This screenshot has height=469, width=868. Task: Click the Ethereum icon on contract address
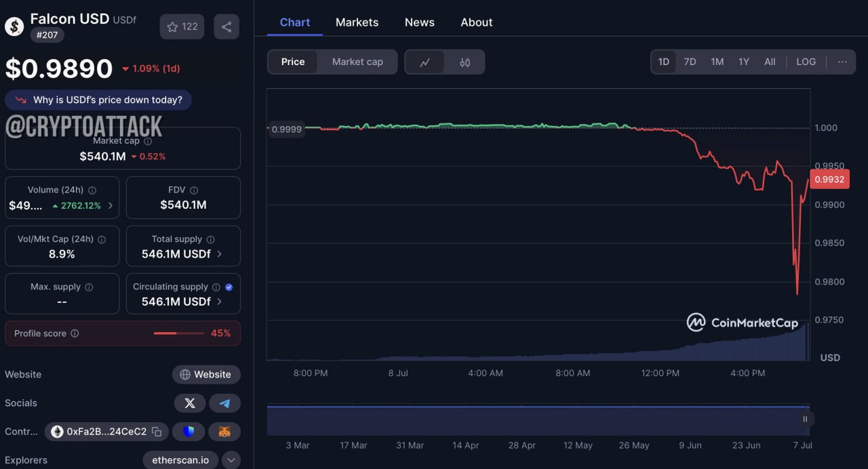point(57,432)
